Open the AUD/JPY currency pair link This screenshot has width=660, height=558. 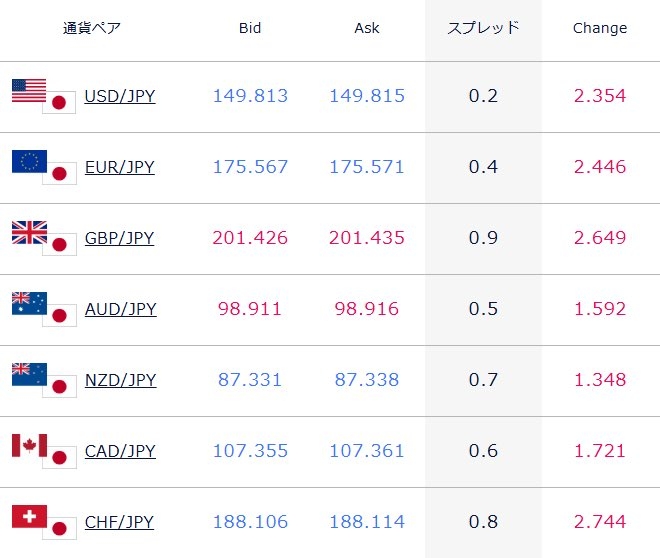tap(120, 310)
